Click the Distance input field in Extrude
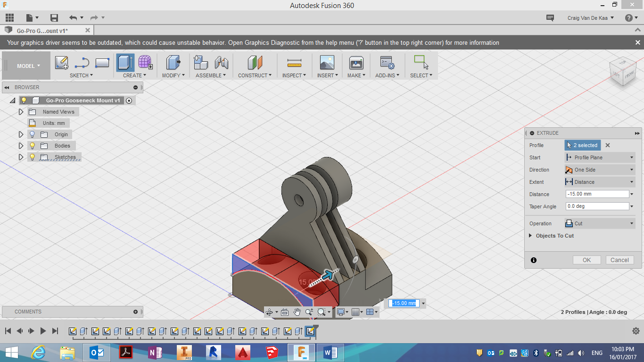 tap(597, 194)
